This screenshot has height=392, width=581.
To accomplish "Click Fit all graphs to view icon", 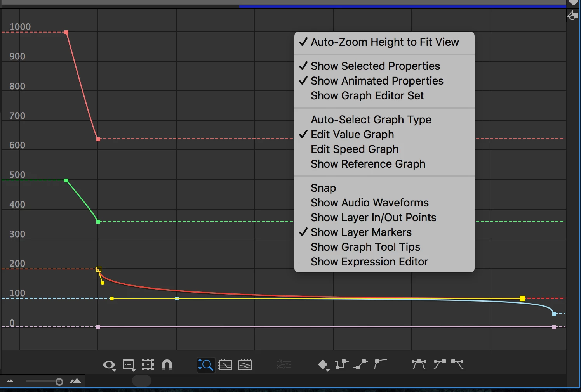I will [245, 364].
